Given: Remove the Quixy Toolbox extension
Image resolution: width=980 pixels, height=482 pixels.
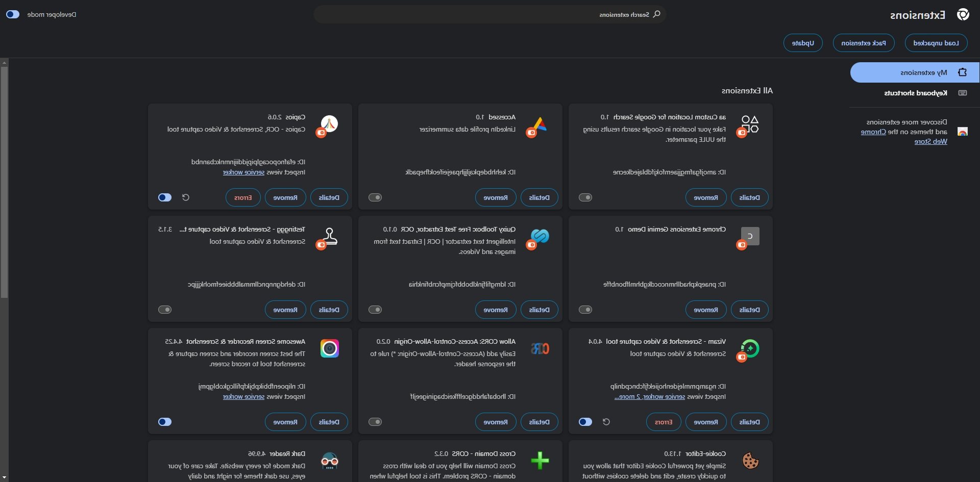Looking at the screenshot, I should click(x=496, y=310).
